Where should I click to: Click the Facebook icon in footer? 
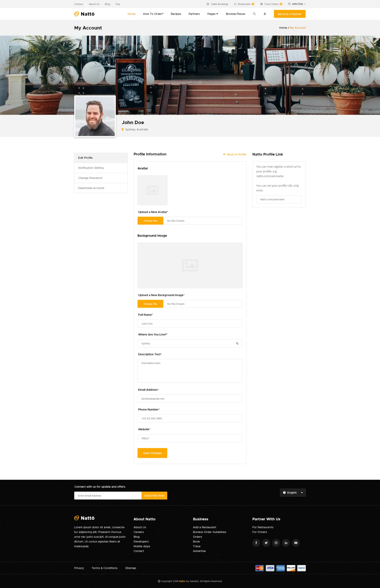256,543
